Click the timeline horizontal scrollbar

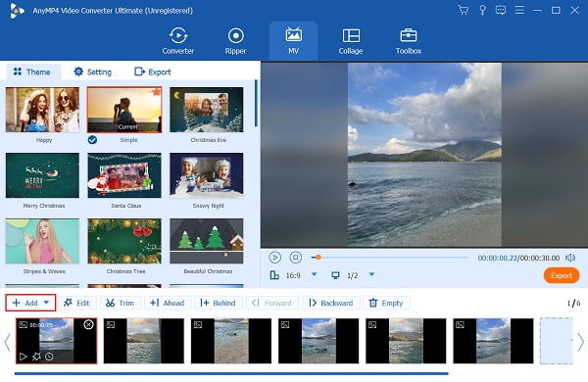click(x=231, y=373)
